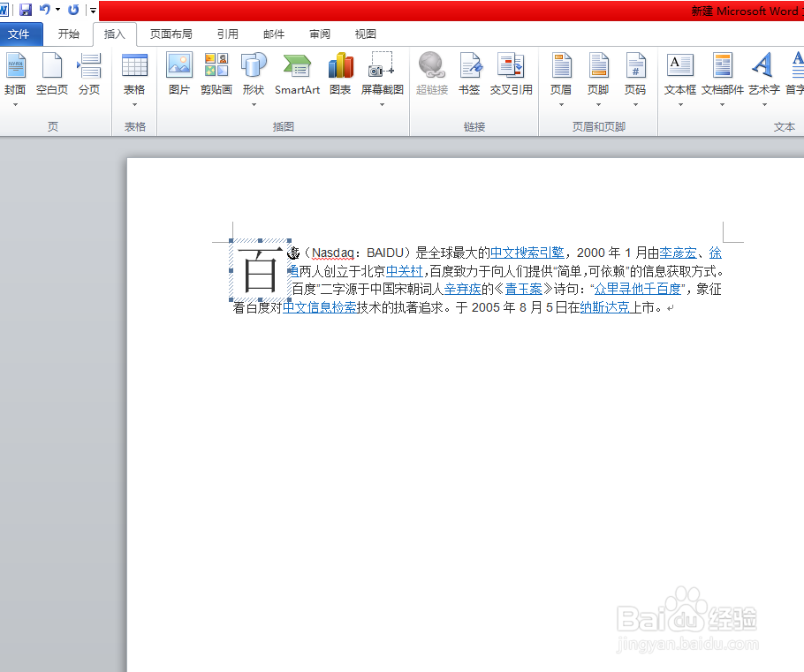804x672 pixels.
Task: Click the word Nasdaq in the document
Action: click(x=333, y=253)
